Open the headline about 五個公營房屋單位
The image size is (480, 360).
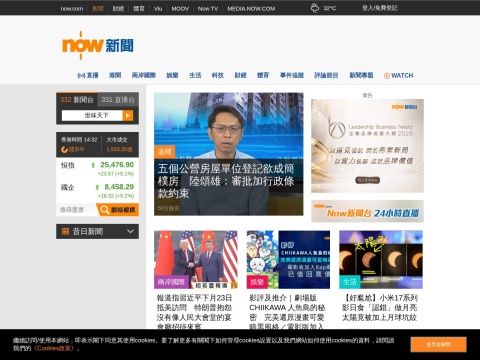[x=226, y=181]
